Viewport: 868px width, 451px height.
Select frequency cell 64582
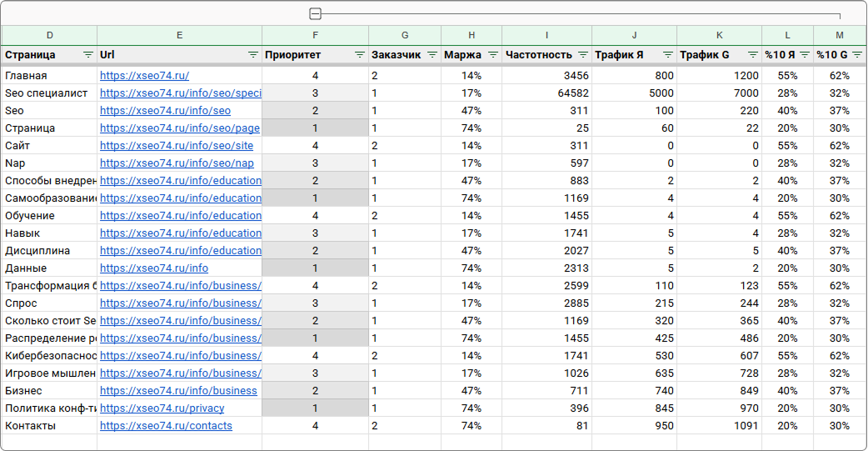click(547, 93)
